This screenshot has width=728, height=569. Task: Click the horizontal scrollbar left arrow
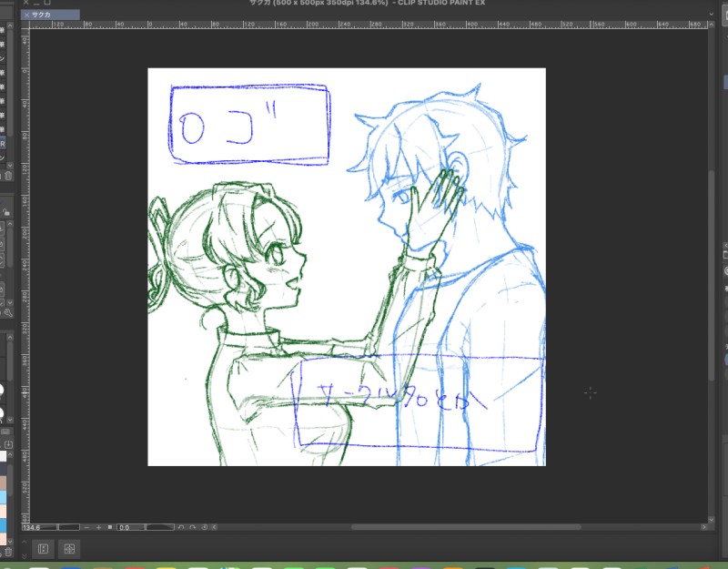click(x=215, y=527)
